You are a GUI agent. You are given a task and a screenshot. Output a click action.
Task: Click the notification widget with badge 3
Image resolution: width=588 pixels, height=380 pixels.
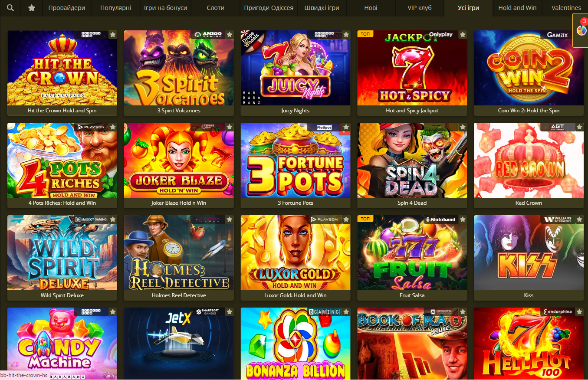point(581,29)
